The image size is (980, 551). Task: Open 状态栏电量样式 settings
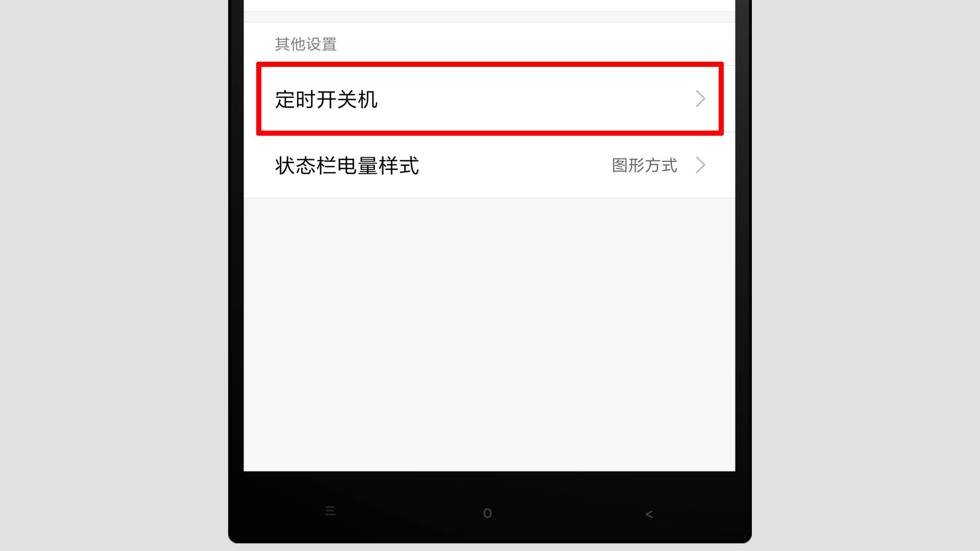490,165
